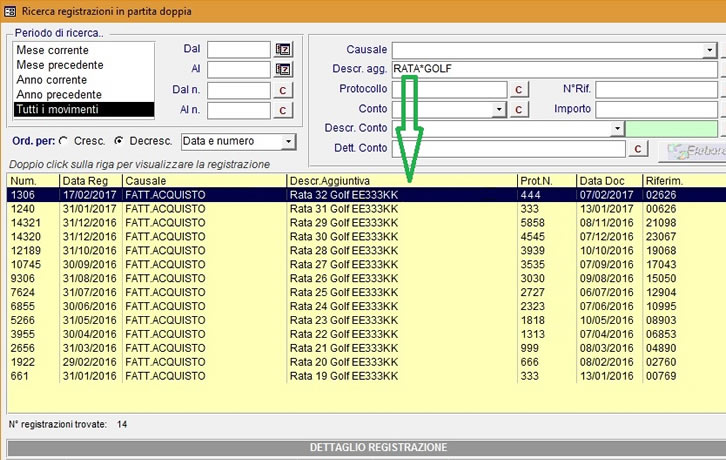This screenshot has width=726, height=460.
Task: Select row Rata 25 Golf EE333KK
Action: coord(367,292)
